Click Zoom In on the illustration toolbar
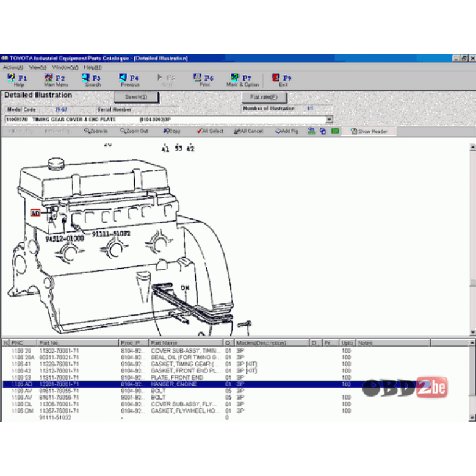Viewport: 476px width, 476px height. click(96, 131)
